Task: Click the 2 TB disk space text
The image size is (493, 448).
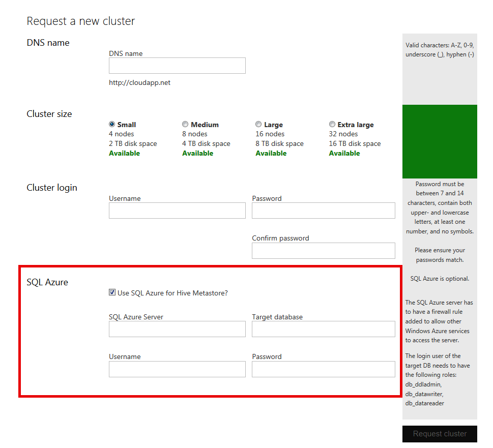Action: coord(133,143)
